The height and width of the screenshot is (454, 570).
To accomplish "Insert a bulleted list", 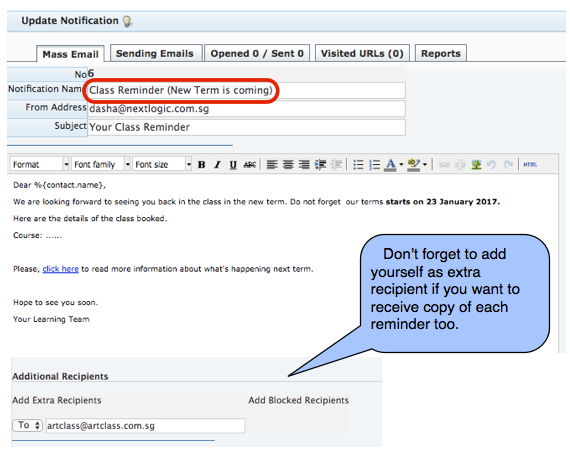I will 358,165.
